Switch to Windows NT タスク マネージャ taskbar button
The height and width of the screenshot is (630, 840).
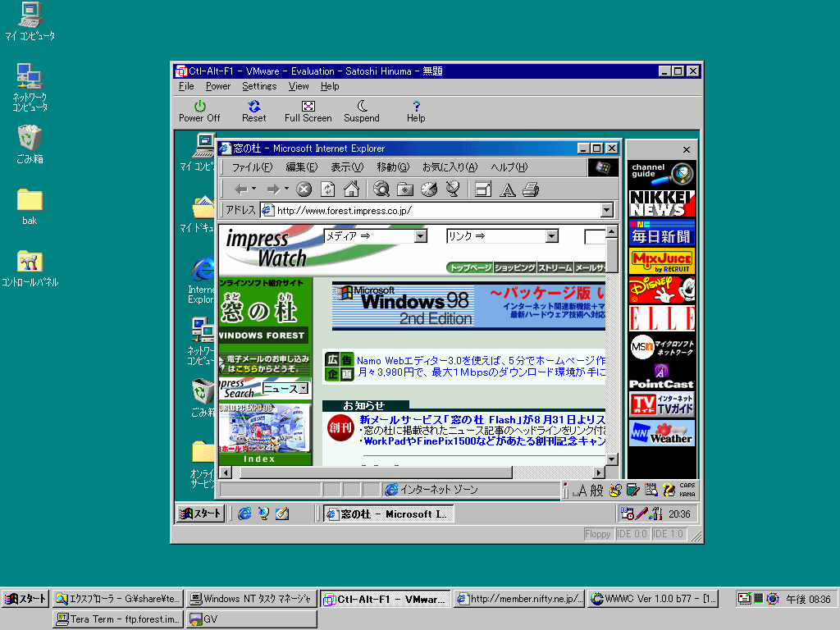click(x=251, y=598)
